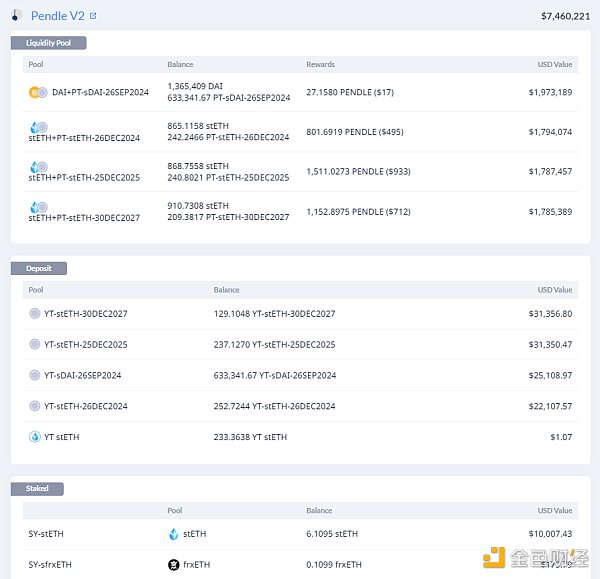Click the stETH+PT-stETH-26DEC2024 pool token icon

(x=39, y=127)
